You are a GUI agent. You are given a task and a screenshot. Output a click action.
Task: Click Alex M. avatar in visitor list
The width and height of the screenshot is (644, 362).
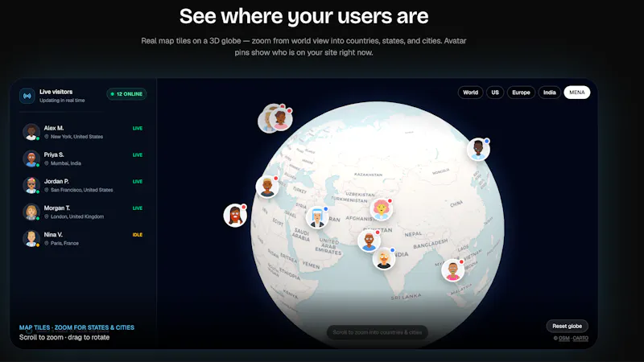(x=31, y=132)
